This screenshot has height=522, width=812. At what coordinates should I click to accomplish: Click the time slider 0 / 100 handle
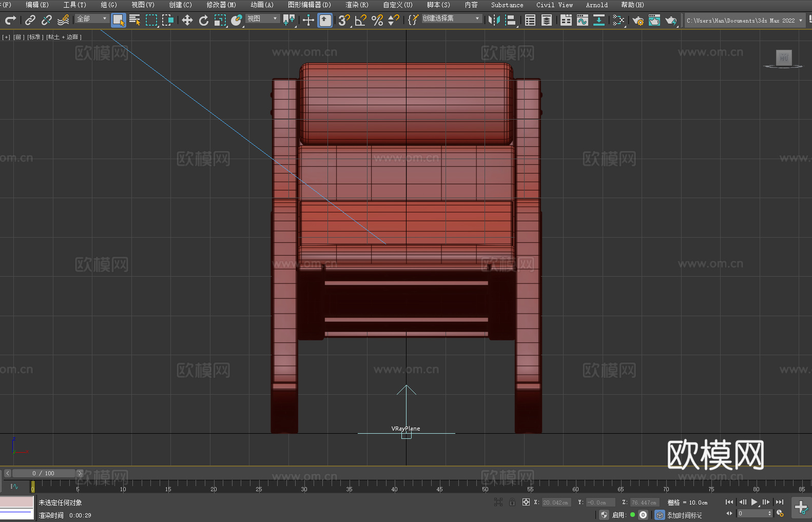[x=44, y=473]
